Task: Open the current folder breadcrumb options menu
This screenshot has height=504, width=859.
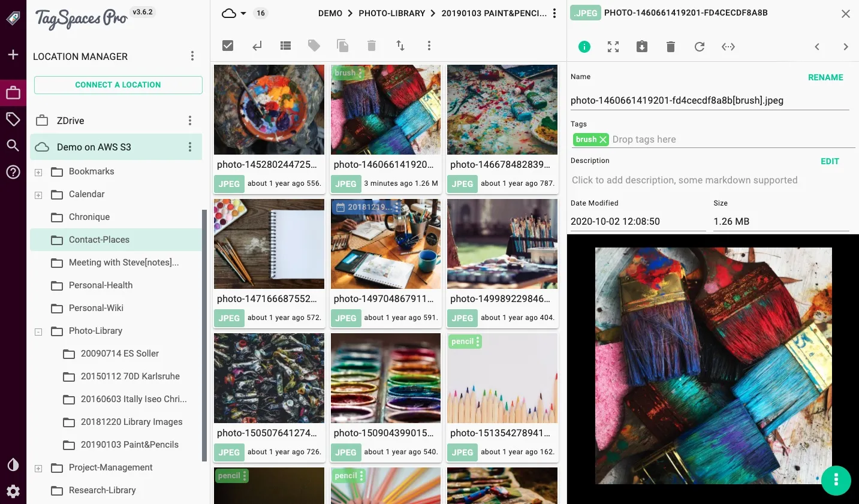Action: pyautogui.click(x=554, y=13)
